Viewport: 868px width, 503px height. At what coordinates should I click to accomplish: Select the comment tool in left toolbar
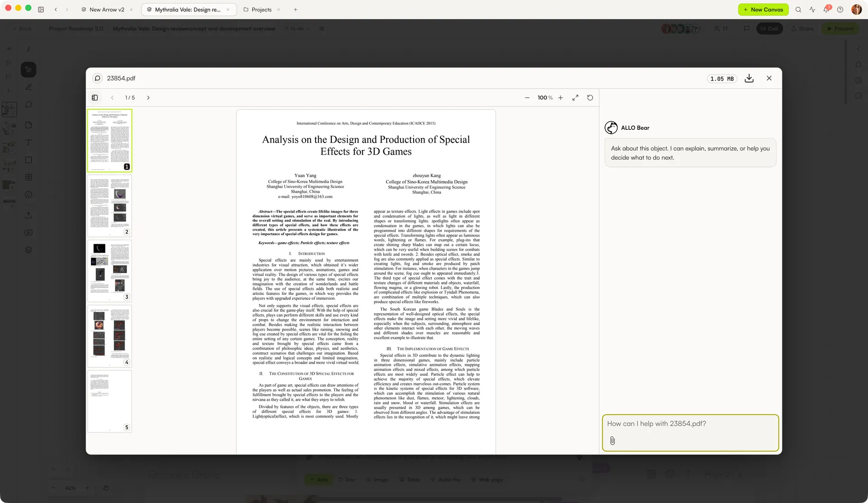28,104
